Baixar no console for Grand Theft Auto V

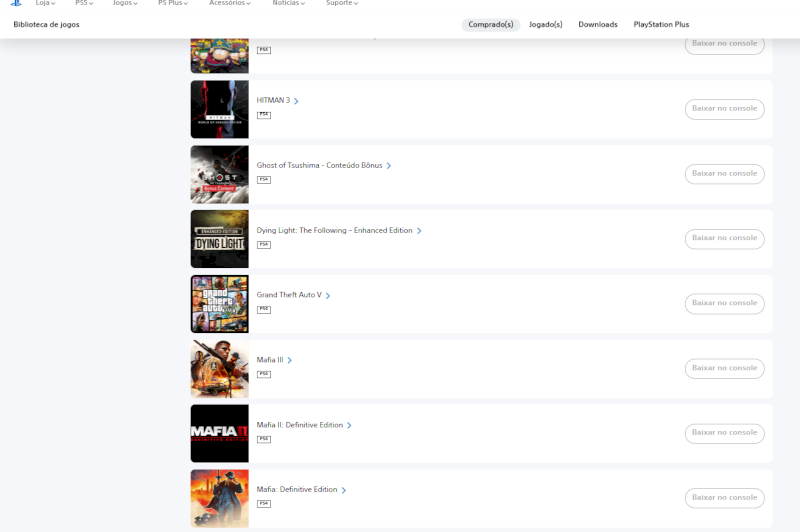(724, 303)
